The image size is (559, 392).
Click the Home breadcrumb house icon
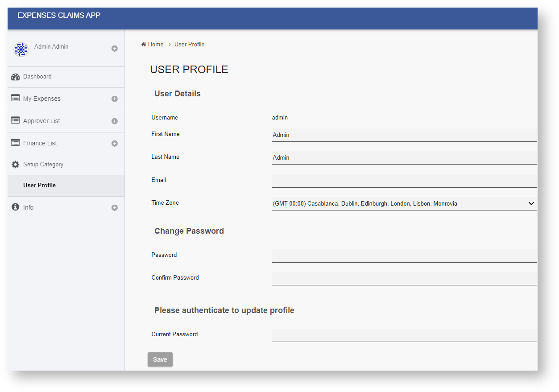pos(144,45)
